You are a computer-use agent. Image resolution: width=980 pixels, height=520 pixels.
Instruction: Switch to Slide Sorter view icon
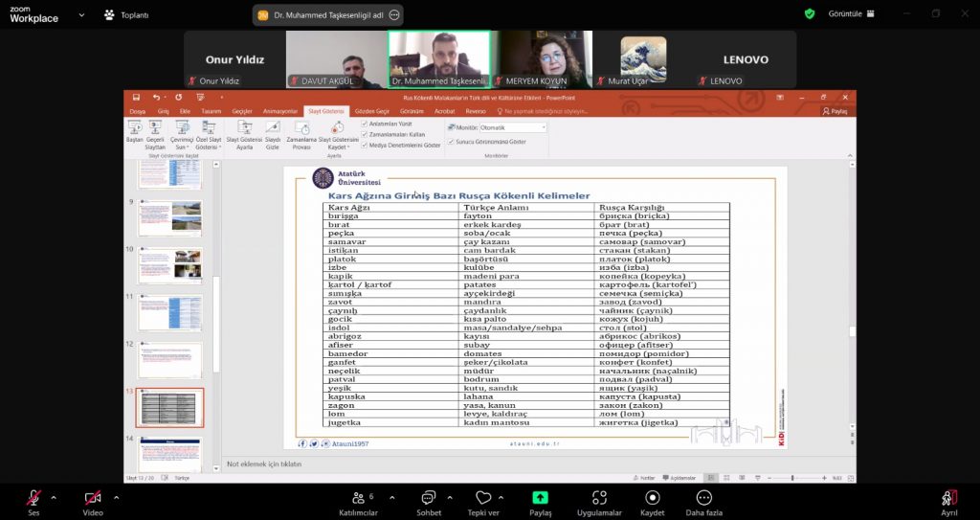pos(726,478)
